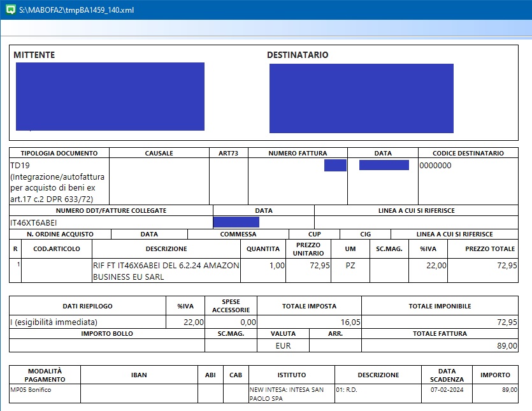The width and height of the screenshot is (532, 411).
Task: Click the COMMESSA header
Action: 238,234
